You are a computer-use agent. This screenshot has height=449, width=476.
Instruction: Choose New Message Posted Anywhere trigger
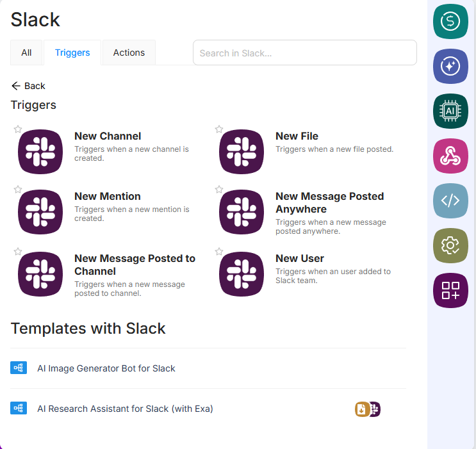pos(329,202)
